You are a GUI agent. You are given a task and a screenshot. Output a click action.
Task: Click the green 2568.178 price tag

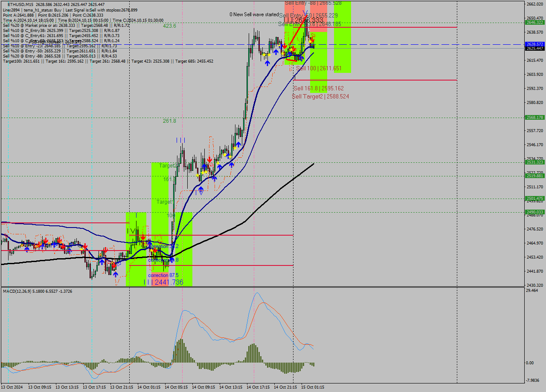(x=534, y=118)
